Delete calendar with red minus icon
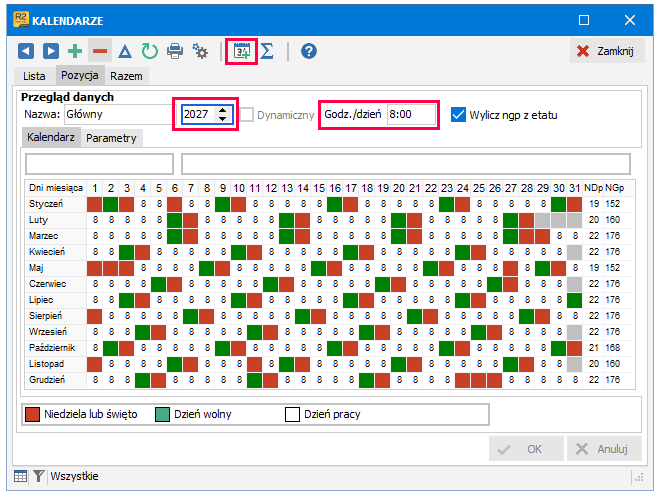Image resolution: width=667 pixels, height=503 pixels. (x=100, y=51)
